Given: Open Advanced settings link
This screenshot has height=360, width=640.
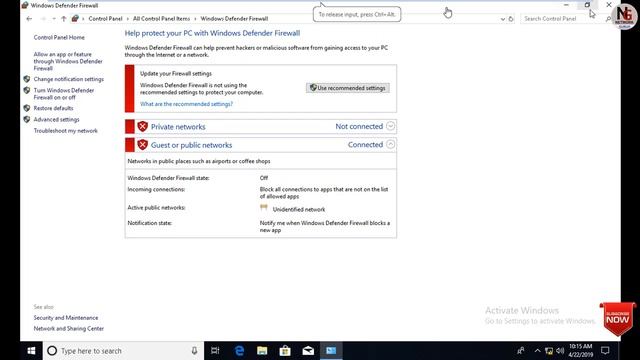Looking at the screenshot, I should tap(56, 120).
